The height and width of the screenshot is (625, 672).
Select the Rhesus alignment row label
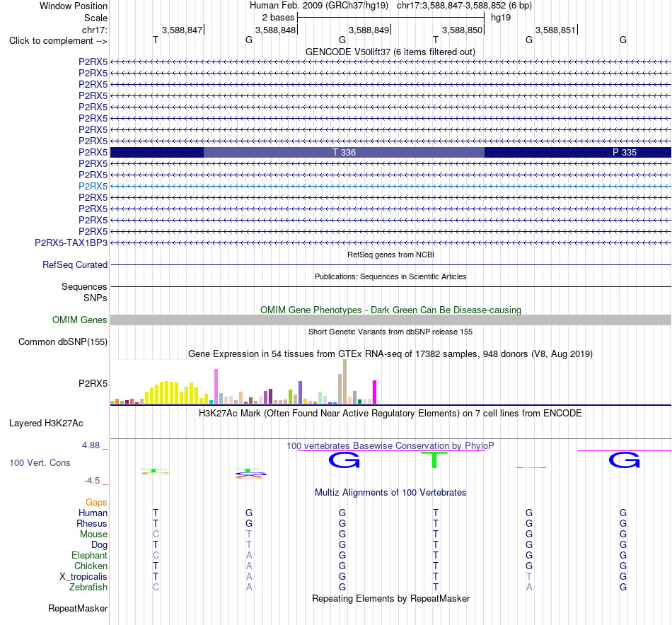click(x=92, y=523)
